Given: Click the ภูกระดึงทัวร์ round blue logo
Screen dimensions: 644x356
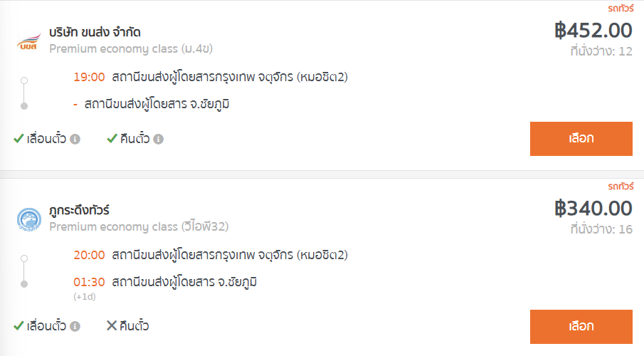Looking at the screenshot, I should tap(28, 219).
